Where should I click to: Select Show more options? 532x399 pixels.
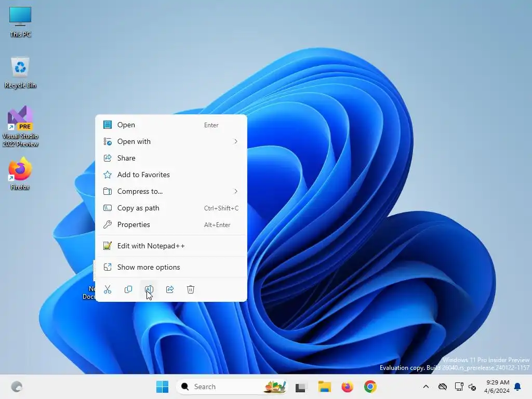tap(171, 268)
